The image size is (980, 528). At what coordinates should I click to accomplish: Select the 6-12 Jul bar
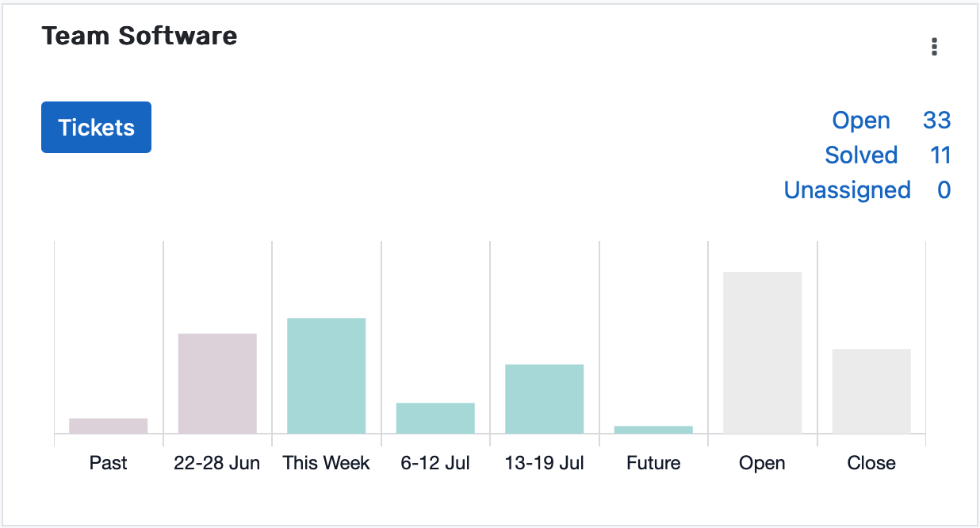[435, 418]
